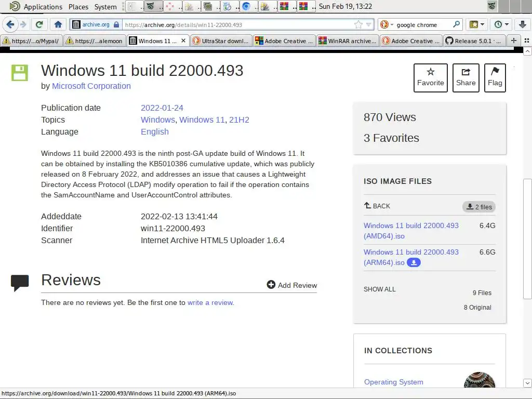Close the Windows 11 tab
The height and width of the screenshot is (399, 532).
click(183, 41)
